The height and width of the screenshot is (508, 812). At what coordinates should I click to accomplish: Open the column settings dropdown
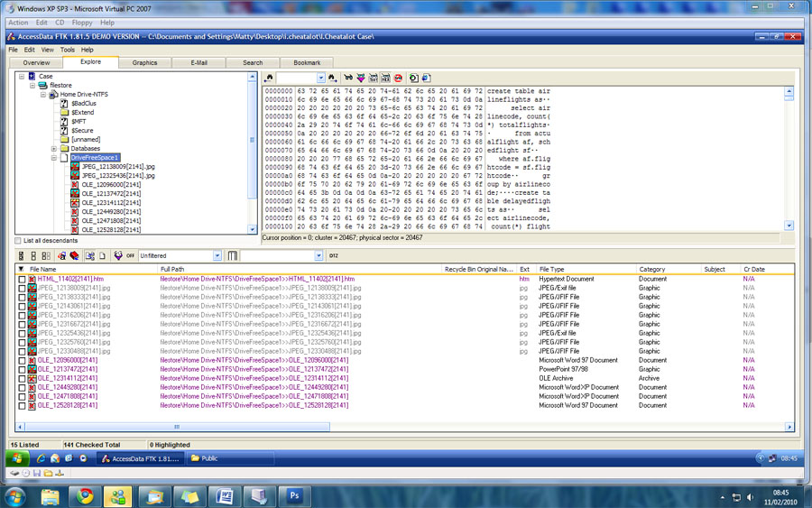point(318,256)
